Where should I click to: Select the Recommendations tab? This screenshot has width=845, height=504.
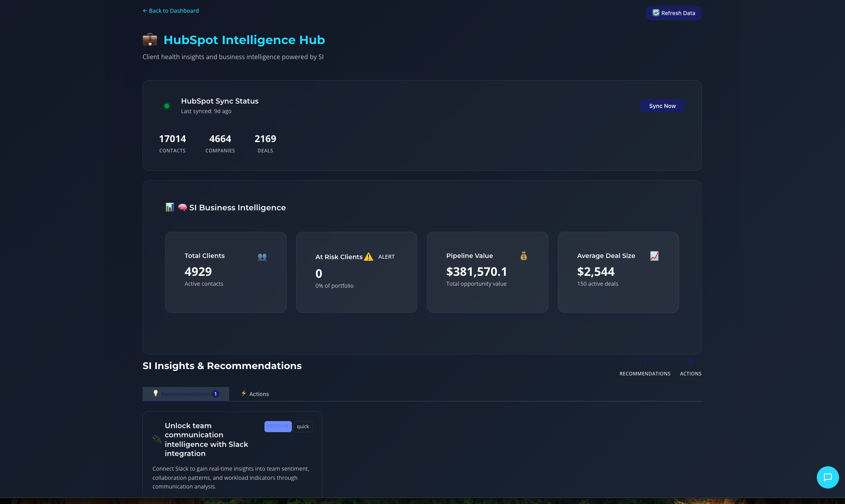pos(186,394)
